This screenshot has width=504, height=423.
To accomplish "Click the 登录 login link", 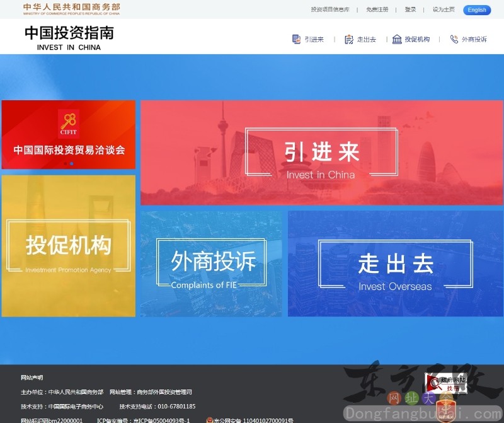I will tap(410, 9).
